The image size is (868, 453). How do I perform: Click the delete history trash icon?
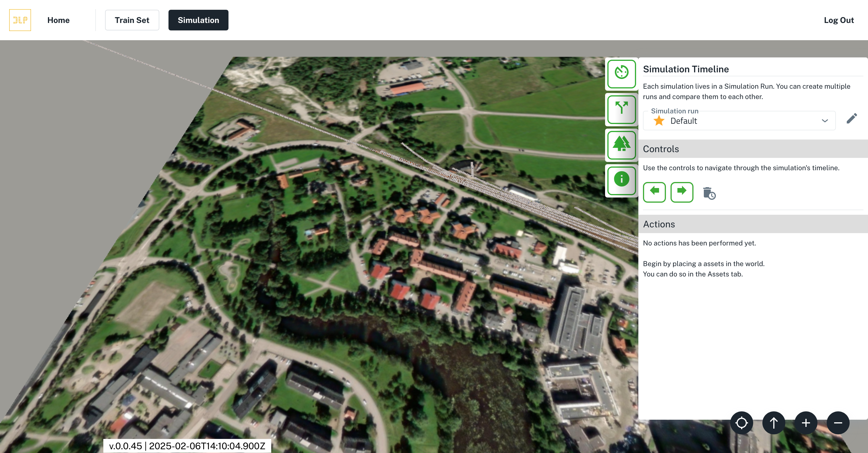[709, 193]
